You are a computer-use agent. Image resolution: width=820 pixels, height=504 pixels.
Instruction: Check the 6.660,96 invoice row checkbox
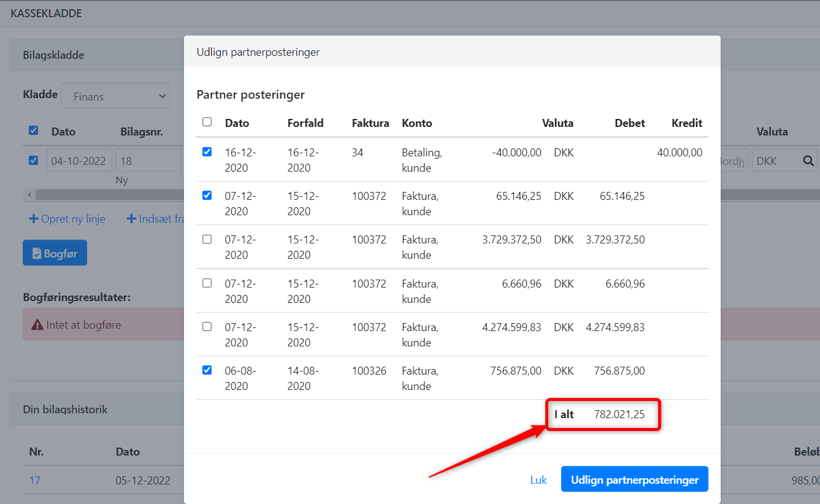click(207, 283)
